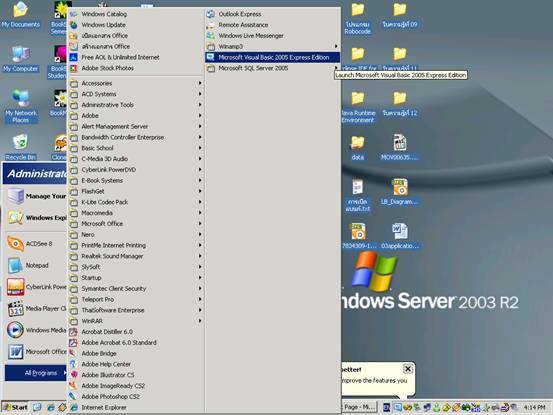Expand the WinRAR submenu
The height and width of the screenshot is (415, 553).
[x=136, y=321]
